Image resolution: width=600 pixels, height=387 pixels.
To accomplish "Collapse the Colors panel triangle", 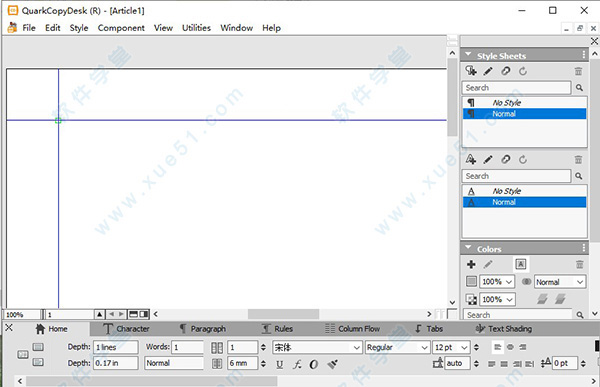I will [x=468, y=248].
